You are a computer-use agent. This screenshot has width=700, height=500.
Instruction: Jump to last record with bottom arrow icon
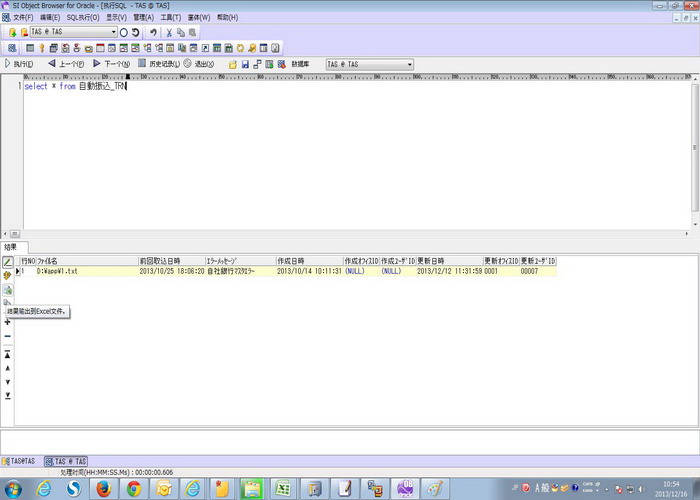coord(8,396)
